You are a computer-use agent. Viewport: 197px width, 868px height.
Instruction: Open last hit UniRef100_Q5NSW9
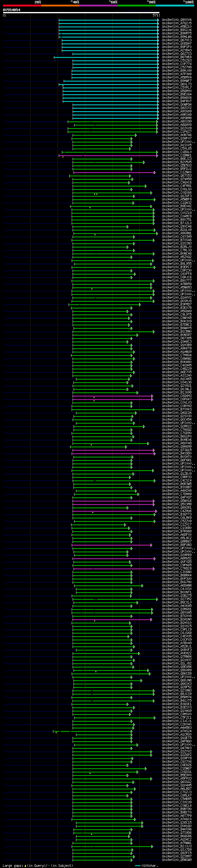pyautogui.click(x=177, y=860)
